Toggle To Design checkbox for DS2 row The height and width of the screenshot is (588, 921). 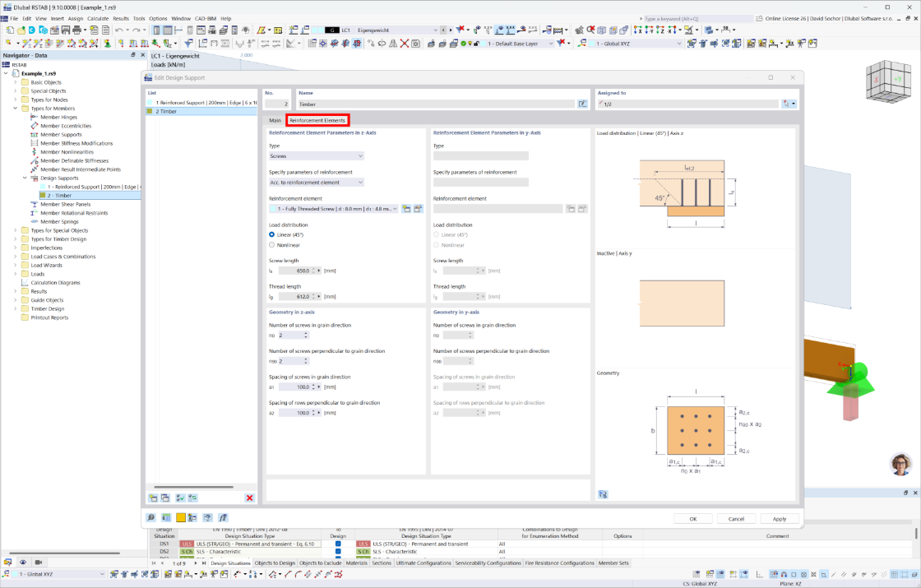point(338,552)
